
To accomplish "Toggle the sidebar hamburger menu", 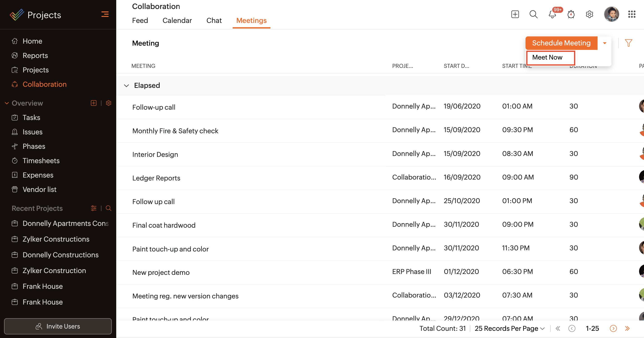I will [105, 14].
